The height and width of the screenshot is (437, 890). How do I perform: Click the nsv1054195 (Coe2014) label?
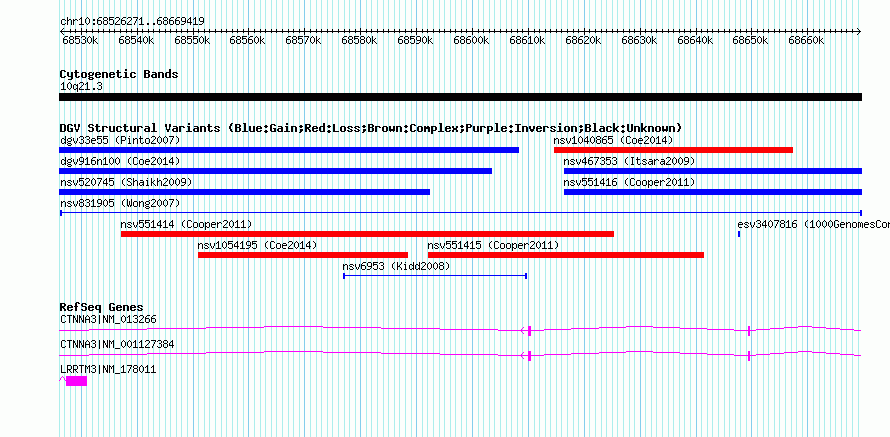click(257, 245)
